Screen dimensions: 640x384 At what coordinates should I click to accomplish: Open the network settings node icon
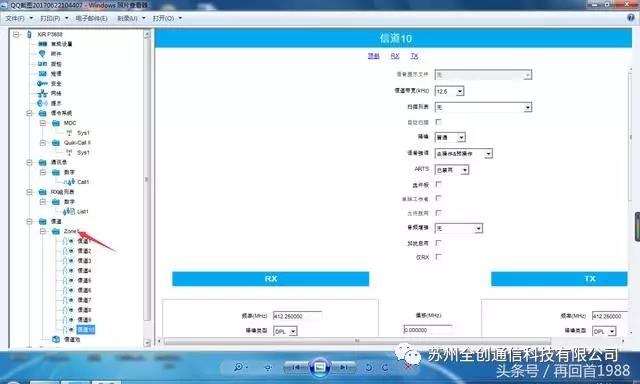(x=42, y=93)
